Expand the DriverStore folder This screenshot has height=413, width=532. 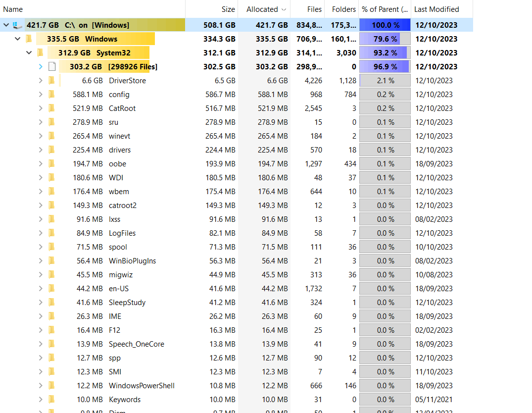pyautogui.click(x=41, y=81)
